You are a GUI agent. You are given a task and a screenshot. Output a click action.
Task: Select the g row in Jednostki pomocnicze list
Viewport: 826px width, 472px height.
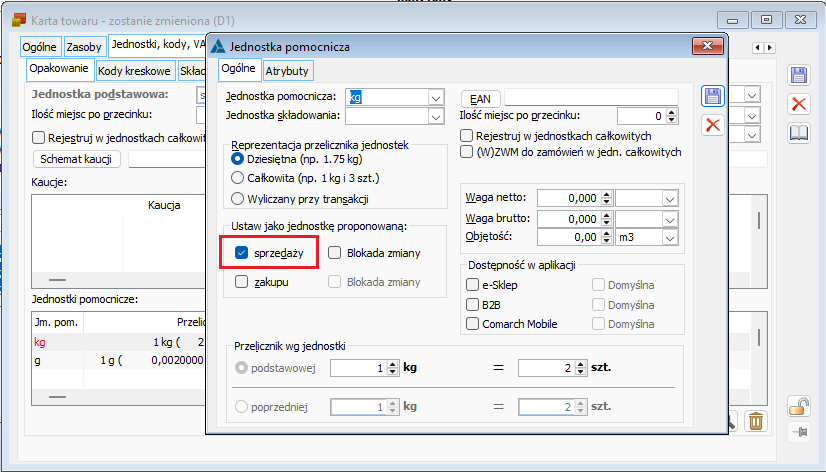118,360
